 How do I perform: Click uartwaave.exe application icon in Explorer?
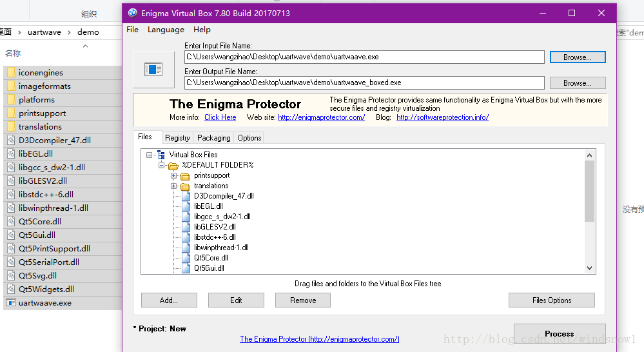pyautogui.click(x=11, y=303)
